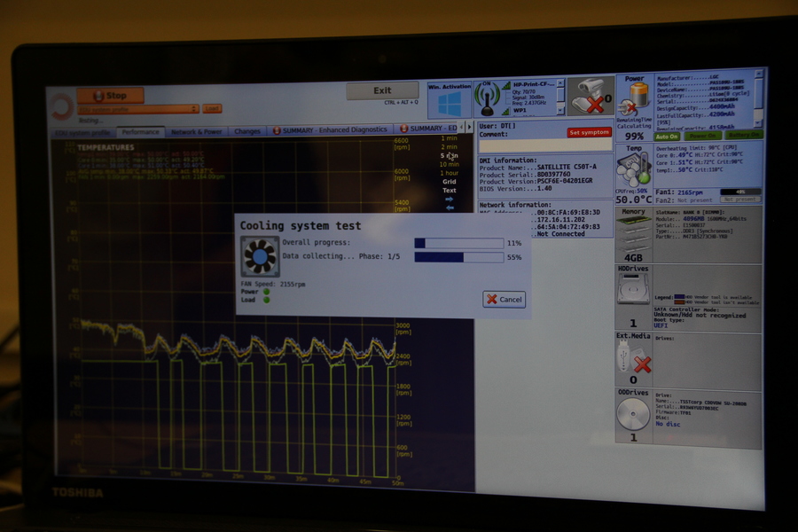Click the SATELLITE C50T-A product name
798x532 pixels.
[567, 167]
